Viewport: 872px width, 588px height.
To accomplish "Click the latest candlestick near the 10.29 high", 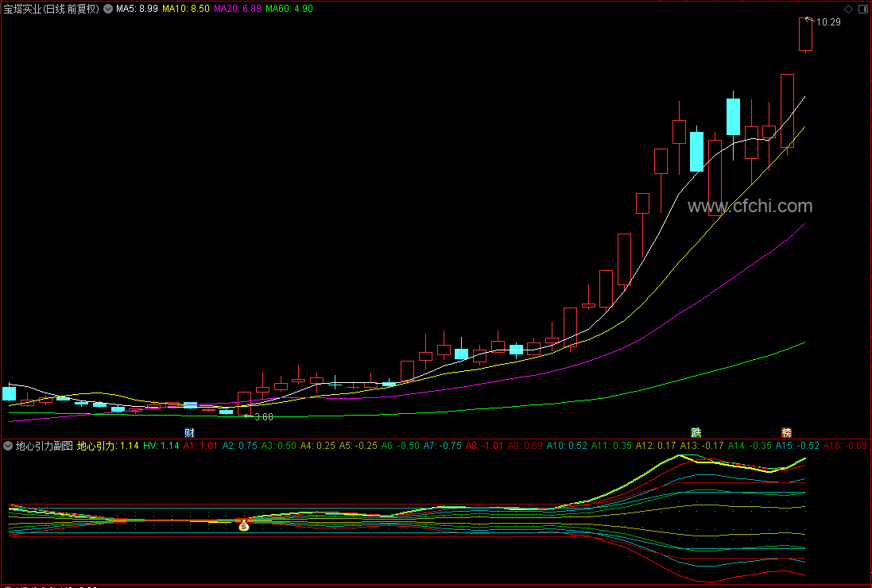I will [x=805, y=34].
